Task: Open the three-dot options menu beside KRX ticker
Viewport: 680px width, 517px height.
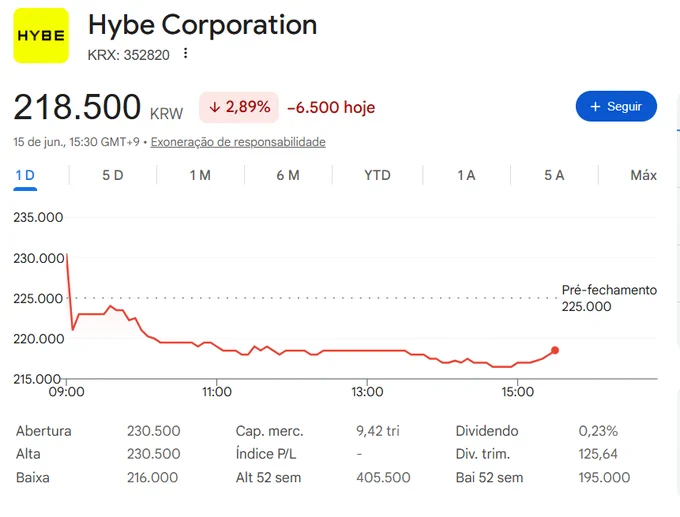Action: click(x=186, y=53)
